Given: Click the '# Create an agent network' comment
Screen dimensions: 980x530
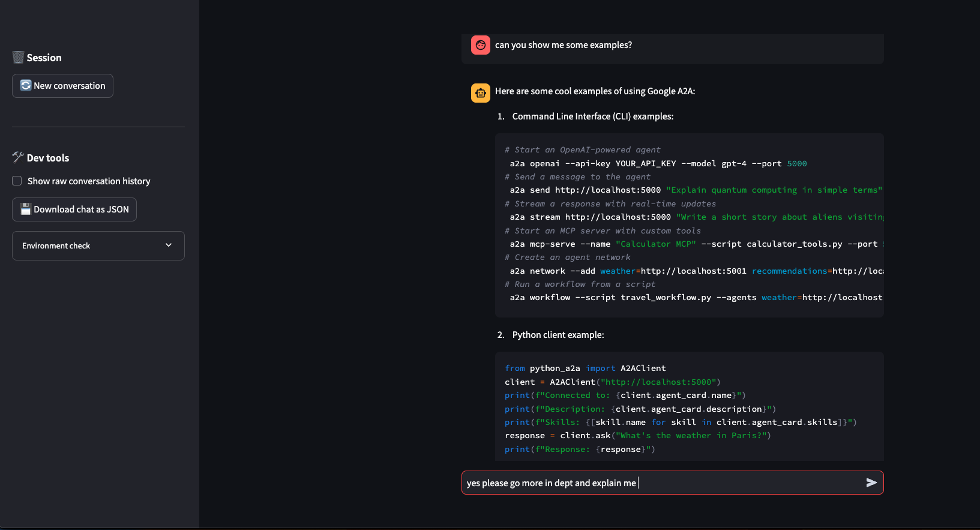Looking at the screenshot, I should click(568, 257).
